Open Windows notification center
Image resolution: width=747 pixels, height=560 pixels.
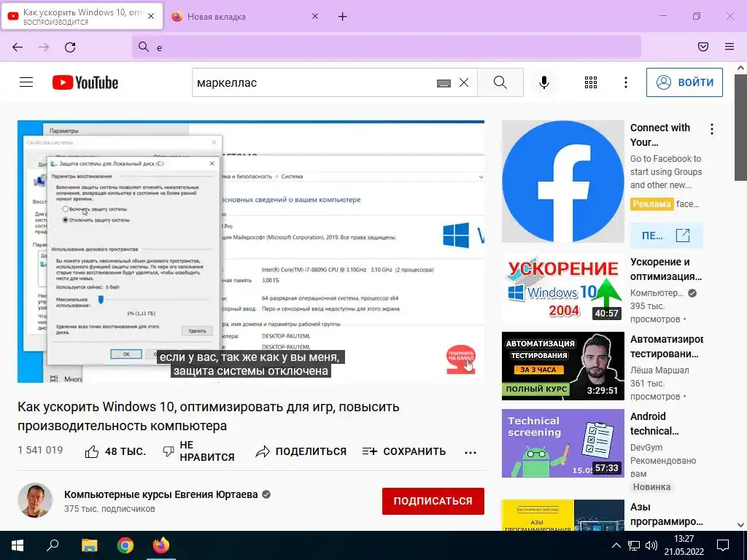click(723, 545)
